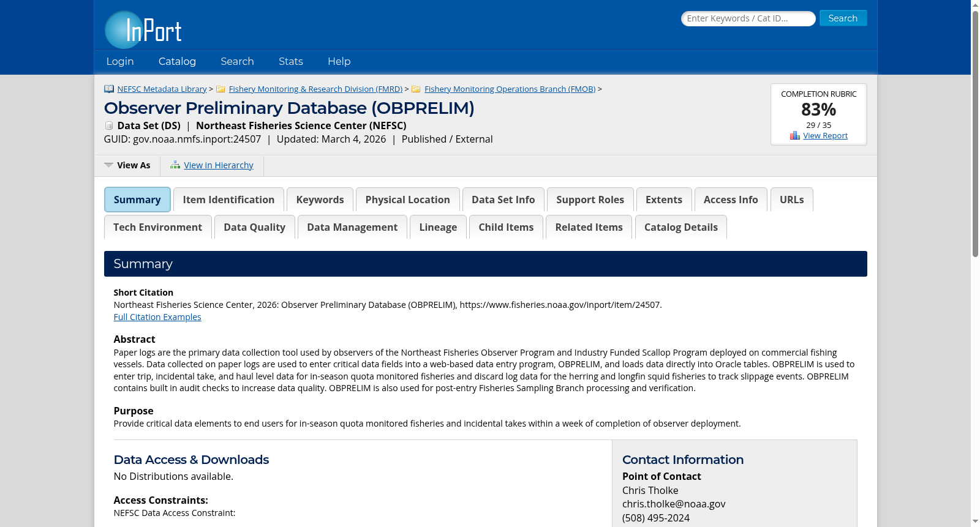Click the Observer Preliminary Database (OBPRELIM) title

point(289,108)
